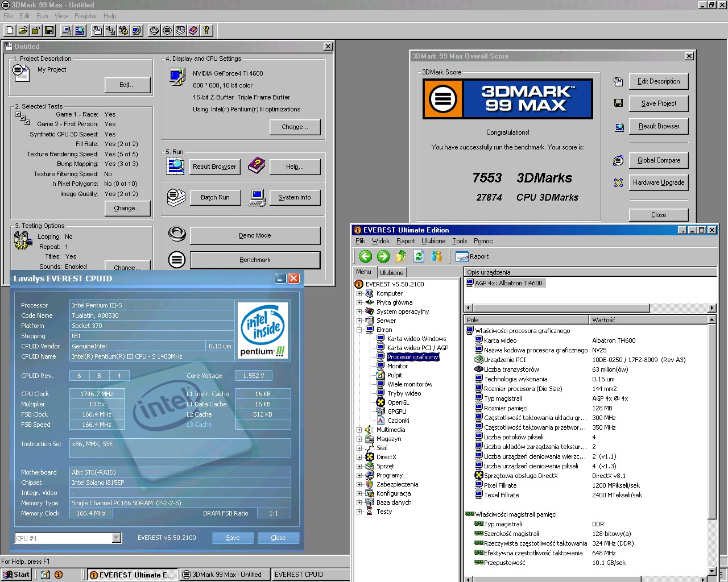
Task: Click the Refresh icon in EVEREST toolbar
Action: (x=419, y=256)
